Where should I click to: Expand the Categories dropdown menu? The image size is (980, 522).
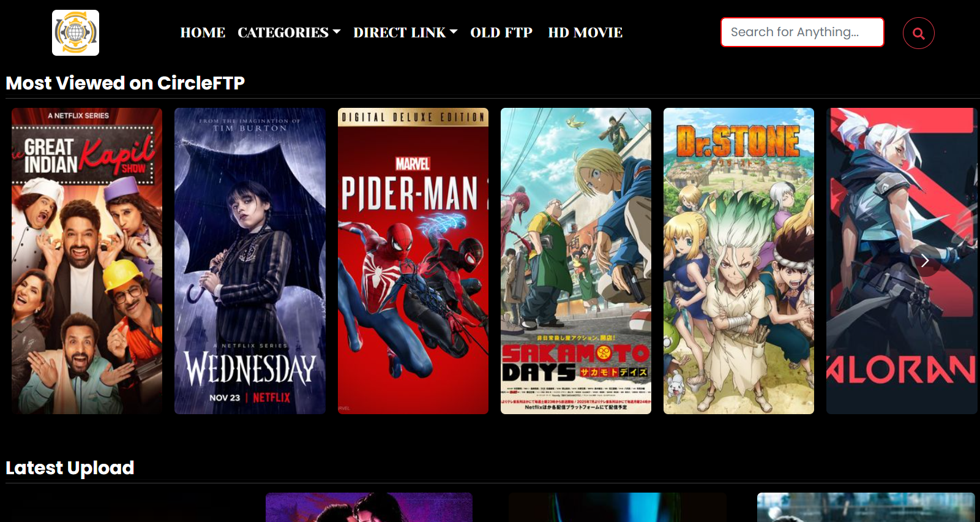click(289, 32)
